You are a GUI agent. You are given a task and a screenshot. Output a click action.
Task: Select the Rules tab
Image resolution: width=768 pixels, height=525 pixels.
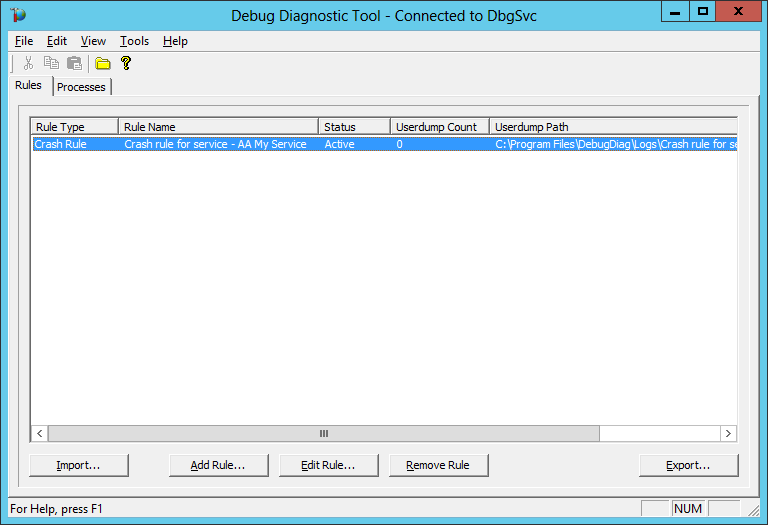coord(28,86)
